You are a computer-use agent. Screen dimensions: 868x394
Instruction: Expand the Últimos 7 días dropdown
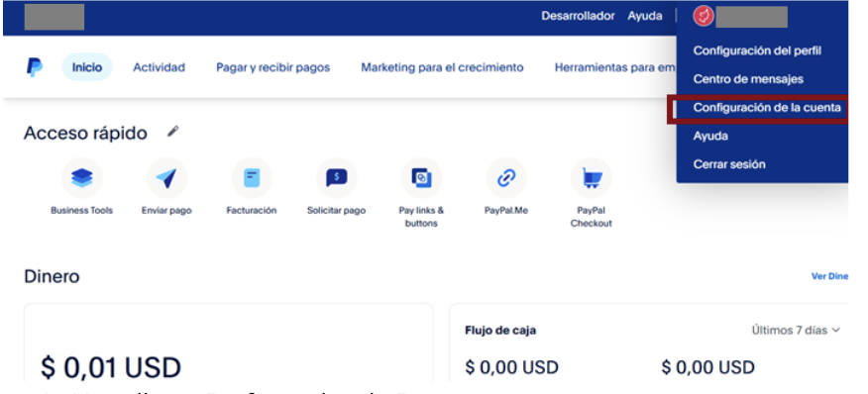pos(796,331)
